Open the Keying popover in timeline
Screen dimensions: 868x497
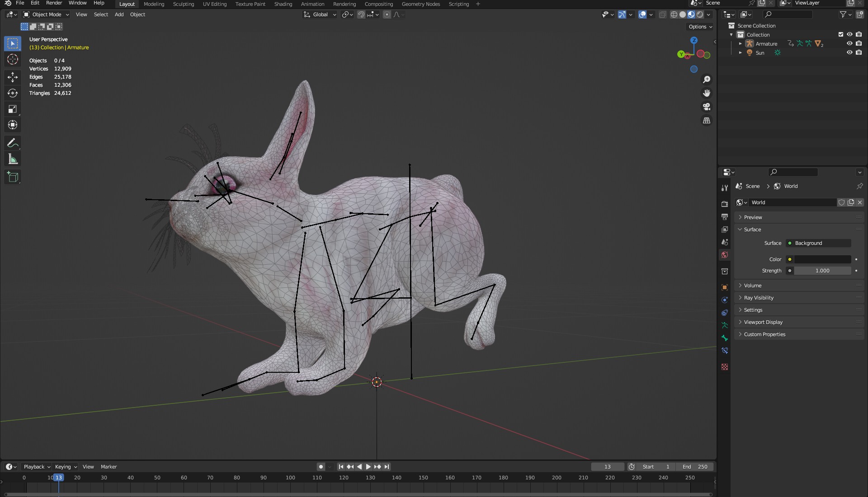[66, 467]
